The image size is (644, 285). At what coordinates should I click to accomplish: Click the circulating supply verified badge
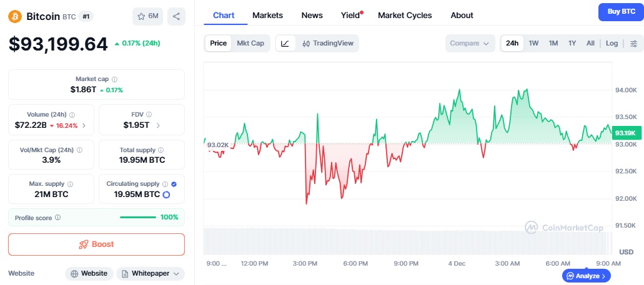(174, 184)
